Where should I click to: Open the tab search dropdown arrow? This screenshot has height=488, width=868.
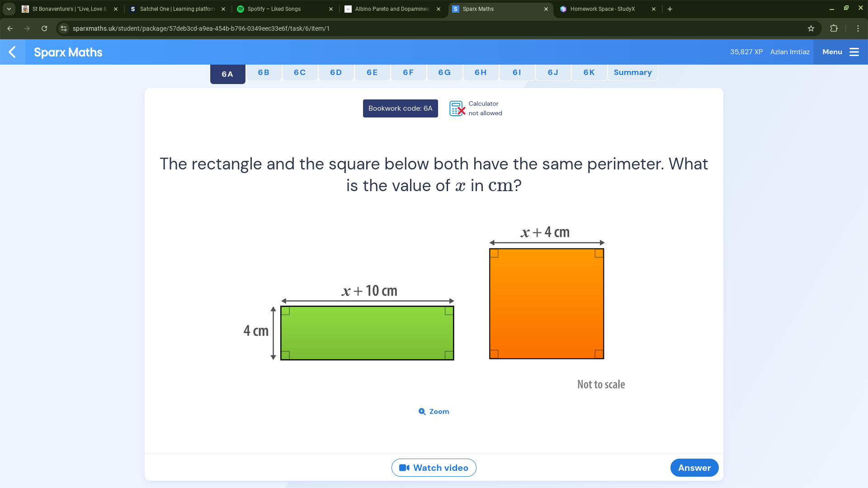coord(9,9)
